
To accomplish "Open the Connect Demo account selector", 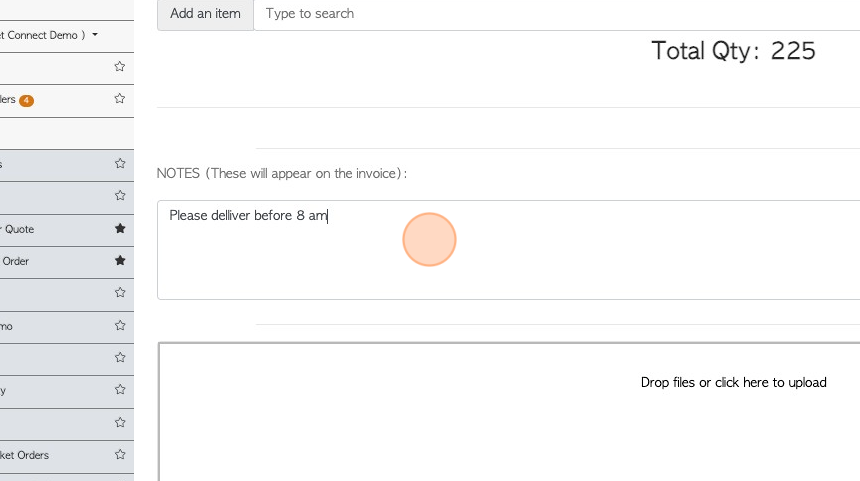I will 49,35.
